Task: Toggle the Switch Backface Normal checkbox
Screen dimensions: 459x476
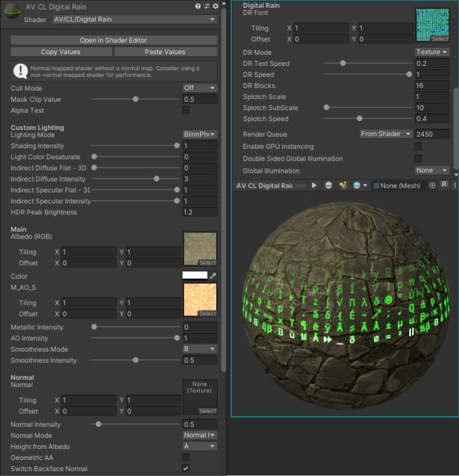Action: 186,468
